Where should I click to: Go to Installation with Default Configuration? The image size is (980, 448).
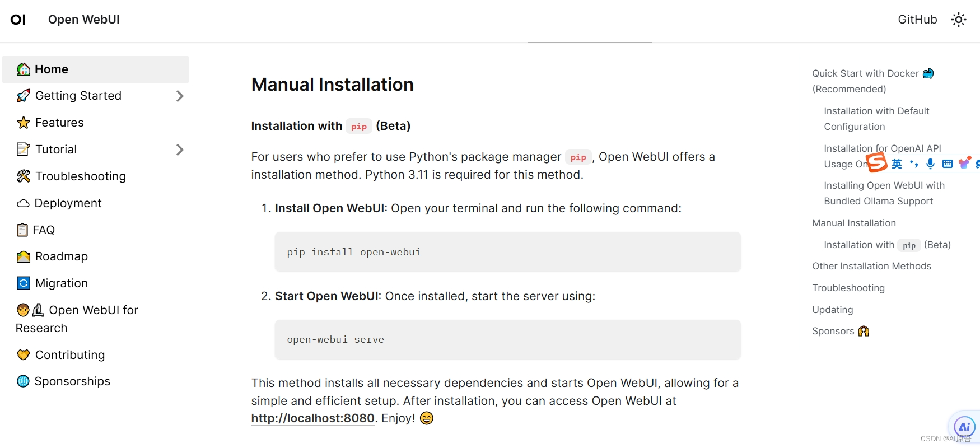[x=876, y=119]
